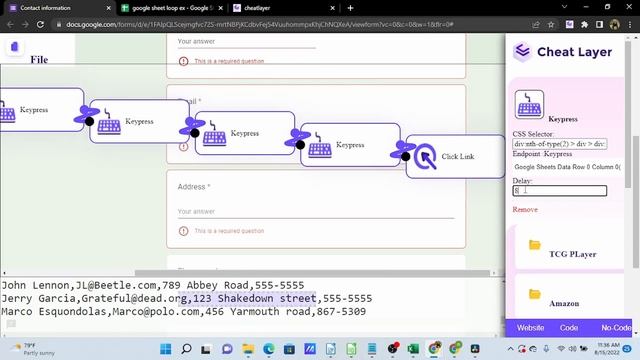
Task: Click into the Delay input field
Action: click(x=560, y=191)
